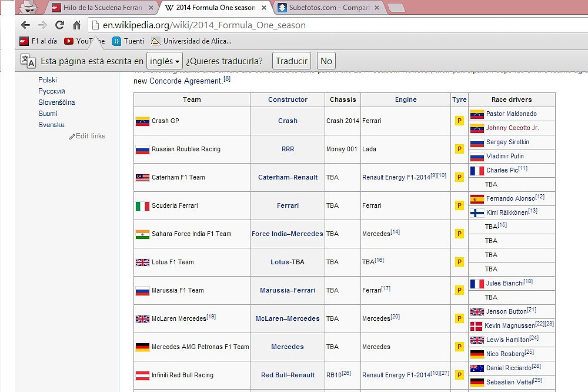This screenshot has width=588, height=392.
Task: Click the Vladimir Putin driver cell
Action: (512, 156)
